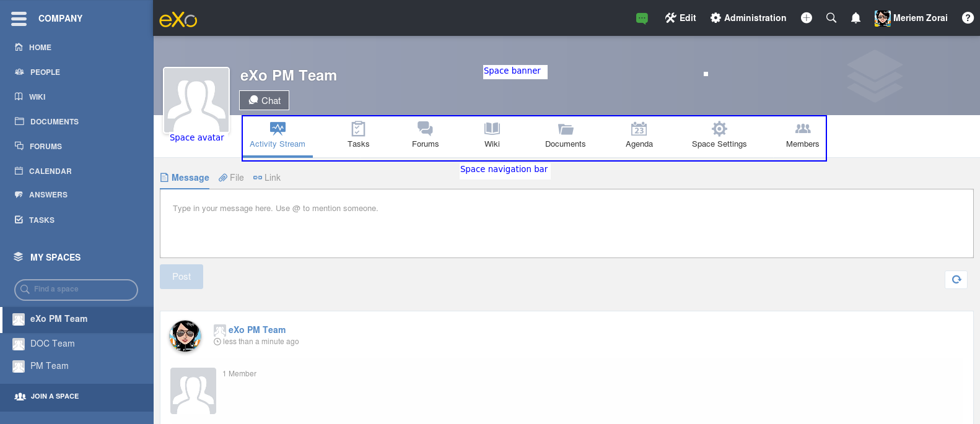Go to Space Settings
This screenshot has height=424, width=980.
719,135
